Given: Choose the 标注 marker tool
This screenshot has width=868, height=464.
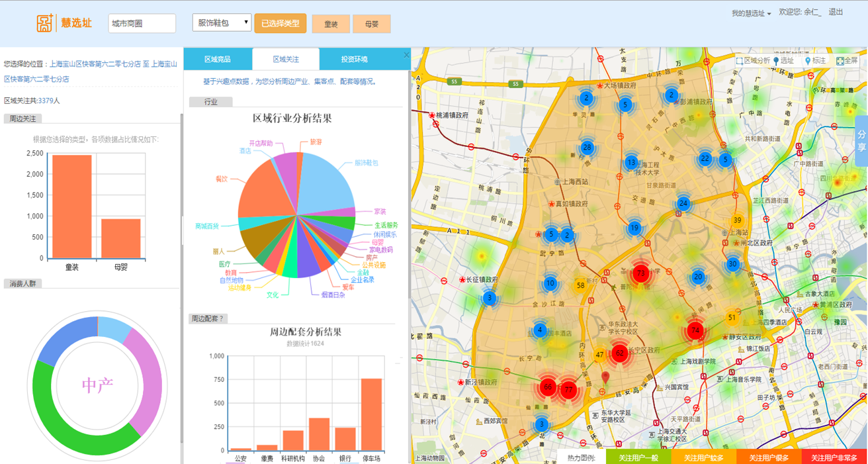Looking at the screenshot, I should pos(816,60).
